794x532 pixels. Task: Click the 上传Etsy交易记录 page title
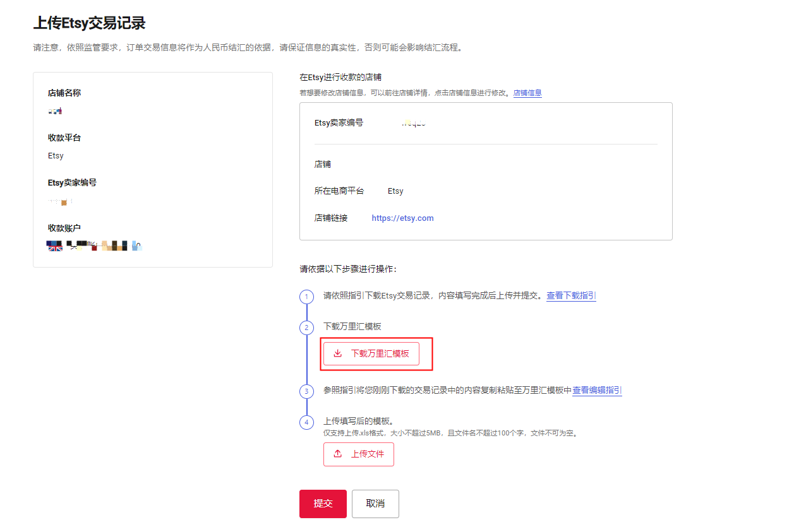(x=89, y=23)
